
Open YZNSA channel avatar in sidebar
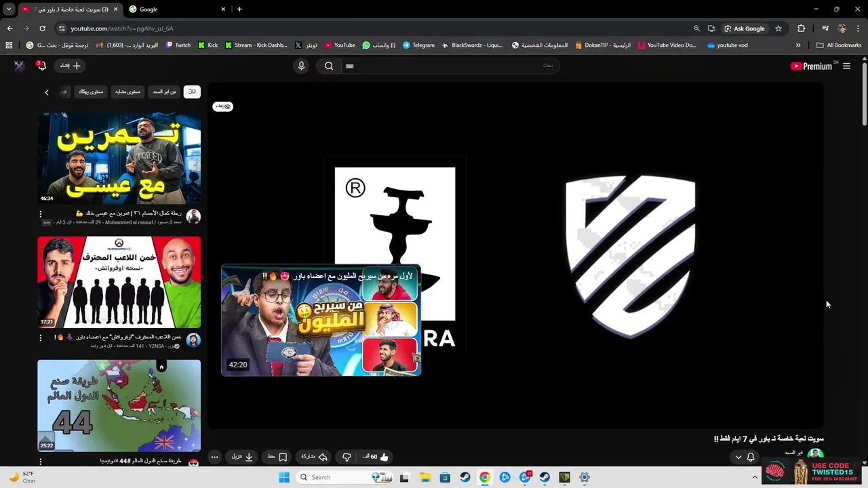pyautogui.click(x=193, y=340)
